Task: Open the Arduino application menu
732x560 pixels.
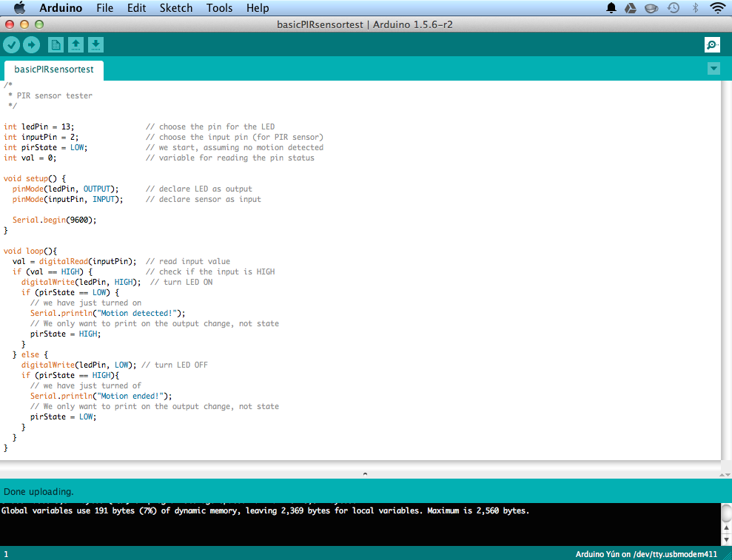Action: pos(61,8)
